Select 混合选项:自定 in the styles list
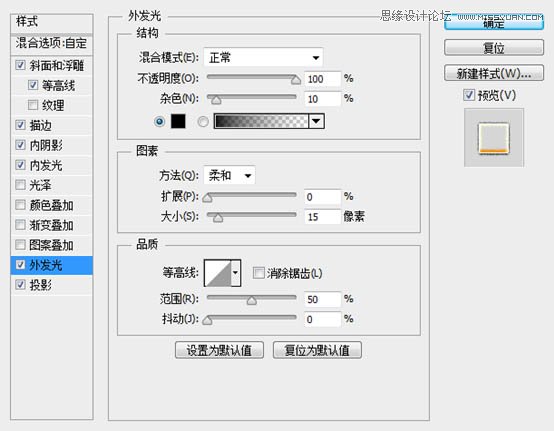 (x=52, y=43)
